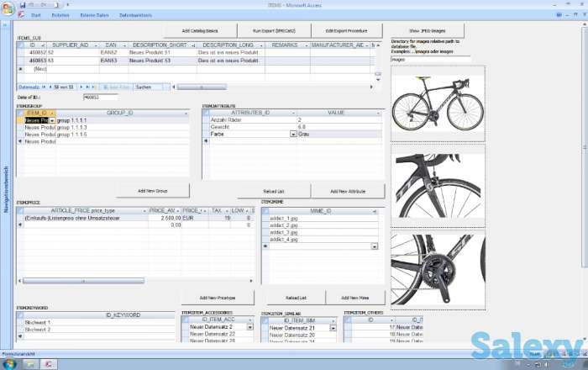The width and height of the screenshot is (588, 370).
Task: Open Explorer folder from the taskbar
Action: (30, 364)
